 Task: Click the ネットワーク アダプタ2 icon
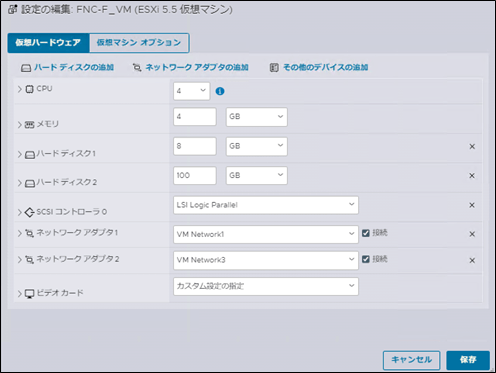tap(29, 260)
